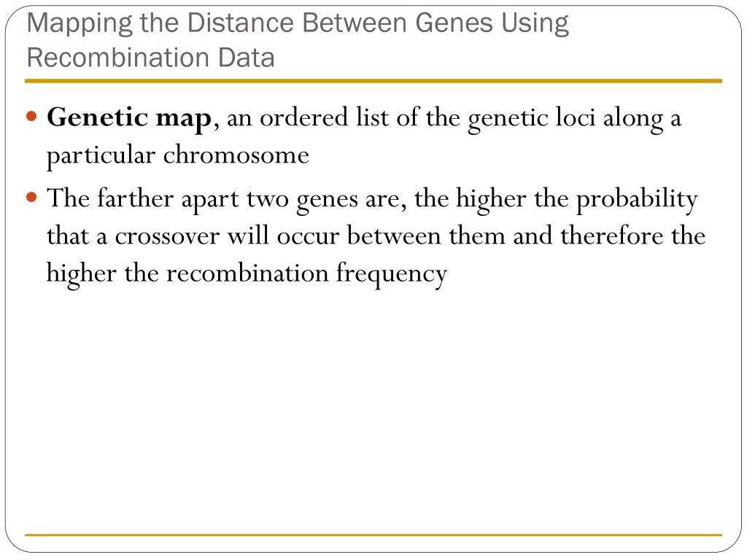Click the word crossover in second bullet
This screenshot has height=560, width=747.
click(167, 236)
